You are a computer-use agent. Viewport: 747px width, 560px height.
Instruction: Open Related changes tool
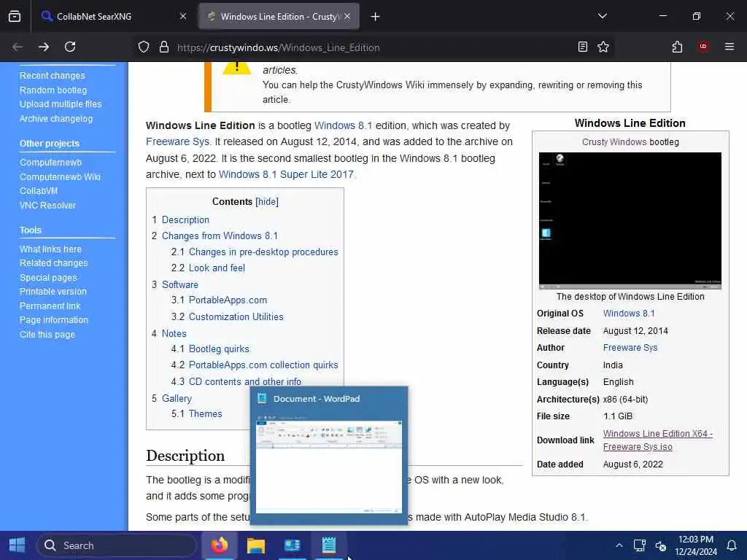click(x=54, y=262)
